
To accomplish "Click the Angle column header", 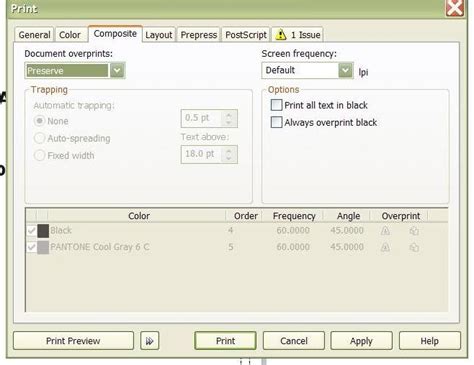I will [x=348, y=216].
